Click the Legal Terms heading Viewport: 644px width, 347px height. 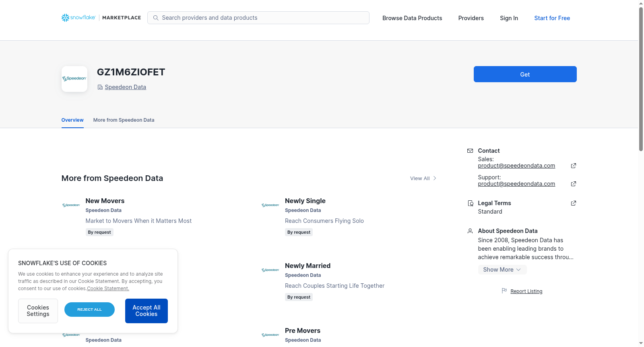pos(494,203)
